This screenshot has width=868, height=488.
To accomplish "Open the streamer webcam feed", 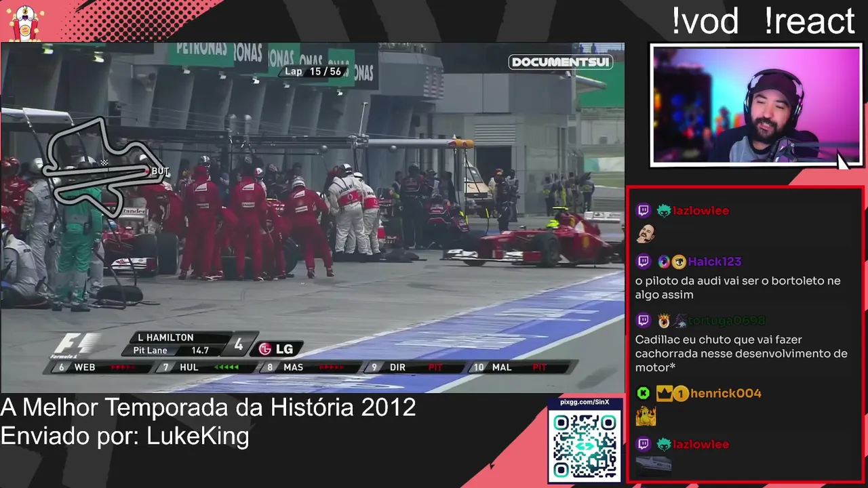I will click(x=756, y=105).
